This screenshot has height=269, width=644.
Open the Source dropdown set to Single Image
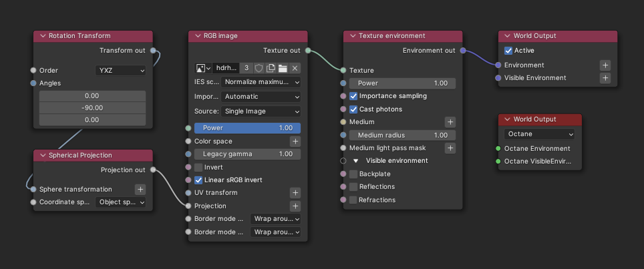(261, 111)
